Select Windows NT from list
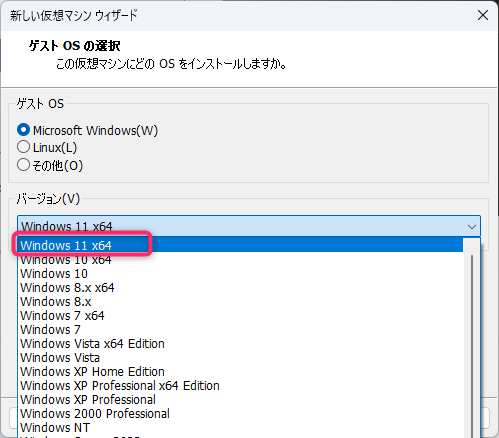Image resolution: width=499 pixels, height=438 pixels. point(241,428)
